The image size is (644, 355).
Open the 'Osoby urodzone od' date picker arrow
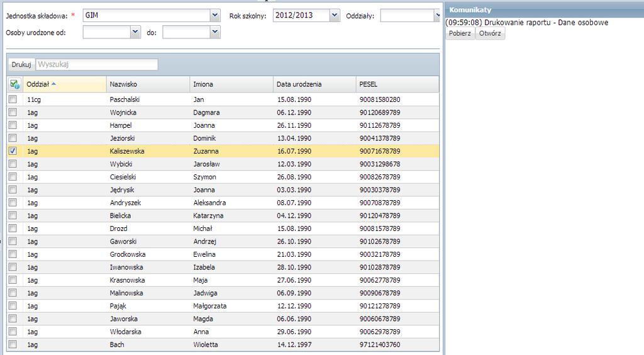135,32
